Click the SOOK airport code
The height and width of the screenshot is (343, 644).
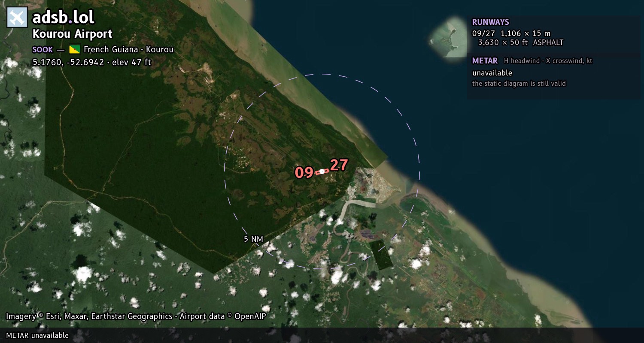tap(43, 50)
